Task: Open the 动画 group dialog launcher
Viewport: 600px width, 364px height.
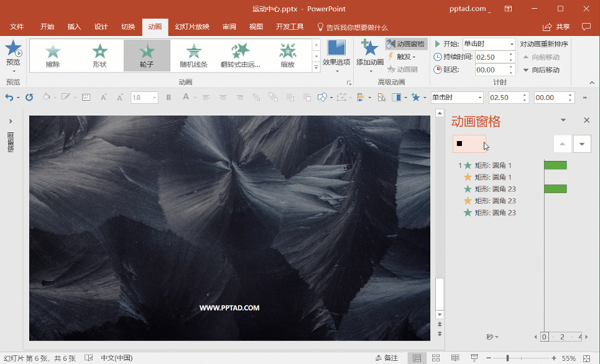Action: 349,83
